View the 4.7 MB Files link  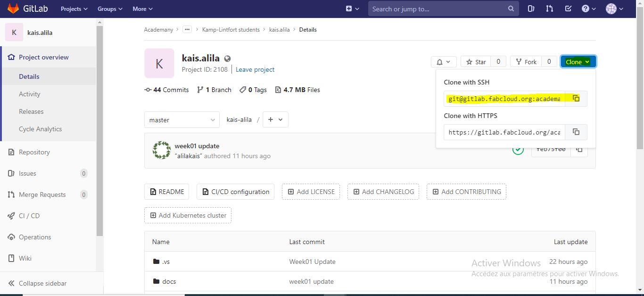tap(297, 90)
